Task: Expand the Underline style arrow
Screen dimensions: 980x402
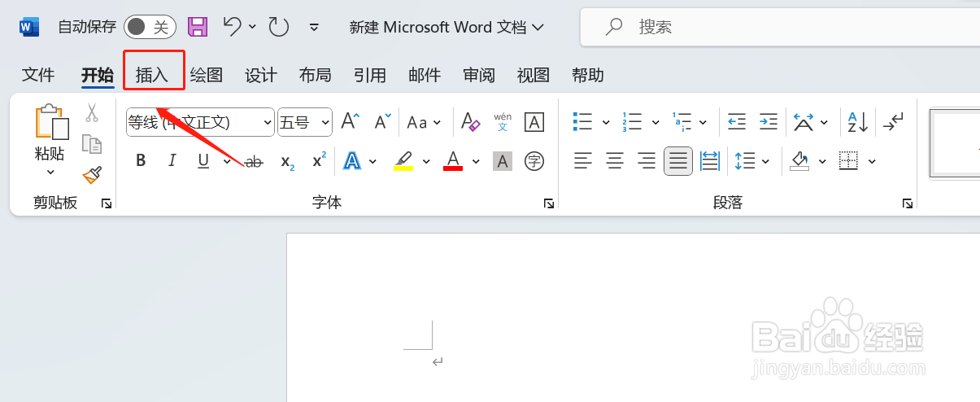Action: point(226,161)
